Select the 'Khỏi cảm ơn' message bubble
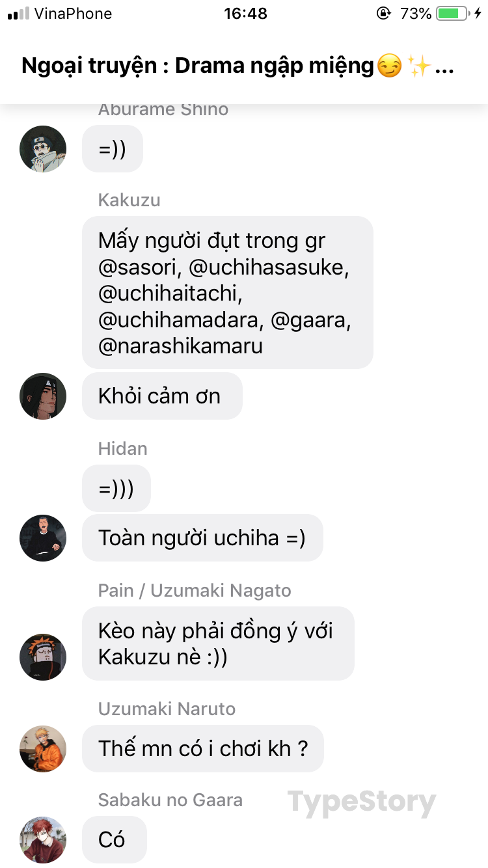The image size is (488, 868). pyautogui.click(x=162, y=396)
